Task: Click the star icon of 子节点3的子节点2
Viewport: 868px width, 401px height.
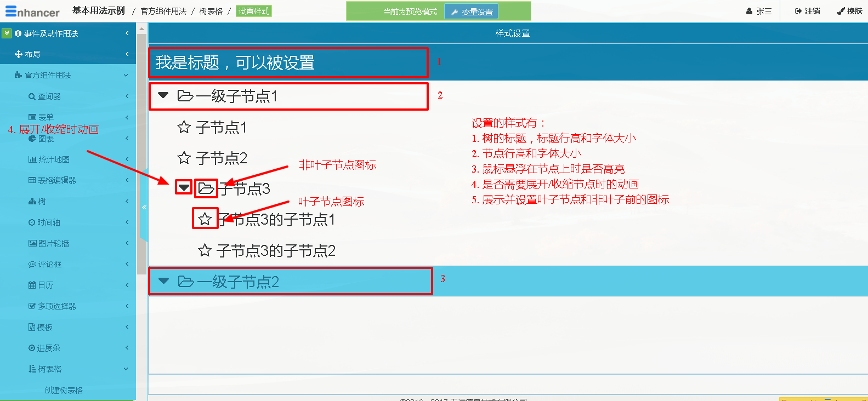Action: pos(205,251)
